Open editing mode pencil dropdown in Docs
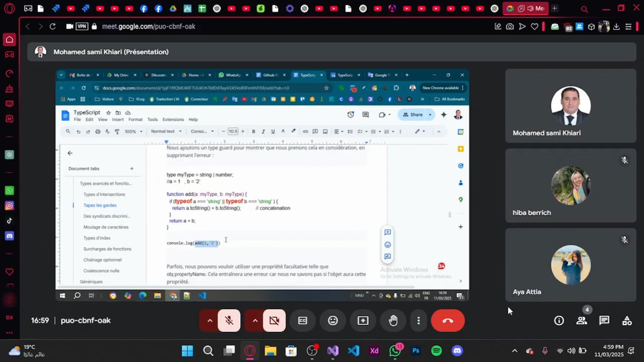This screenshot has height=362, width=644. [x=420, y=132]
